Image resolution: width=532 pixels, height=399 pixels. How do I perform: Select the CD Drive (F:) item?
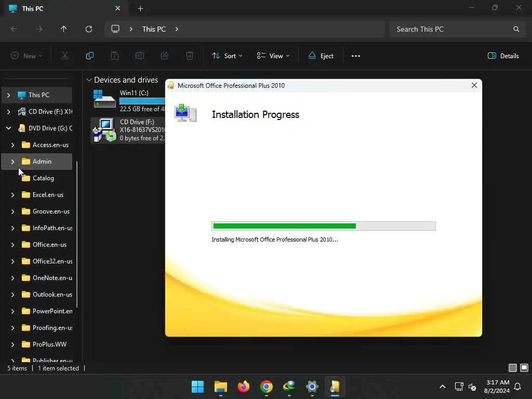(129, 130)
